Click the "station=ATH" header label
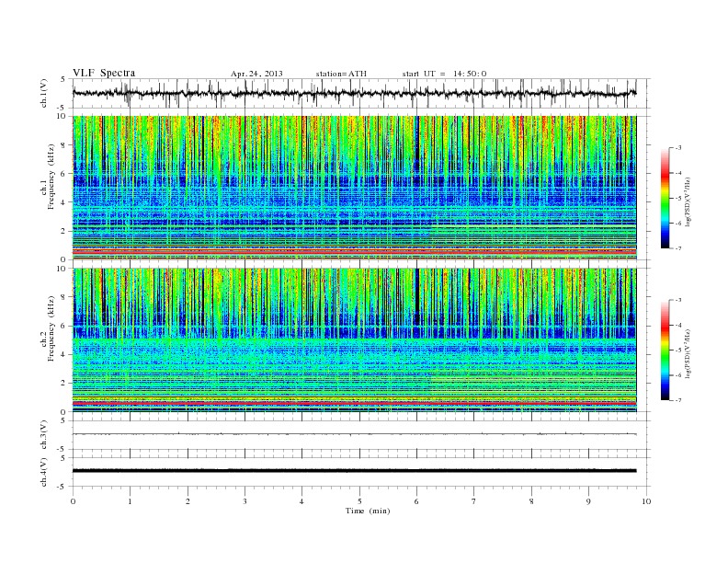 pyautogui.click(x=341, y=74)
